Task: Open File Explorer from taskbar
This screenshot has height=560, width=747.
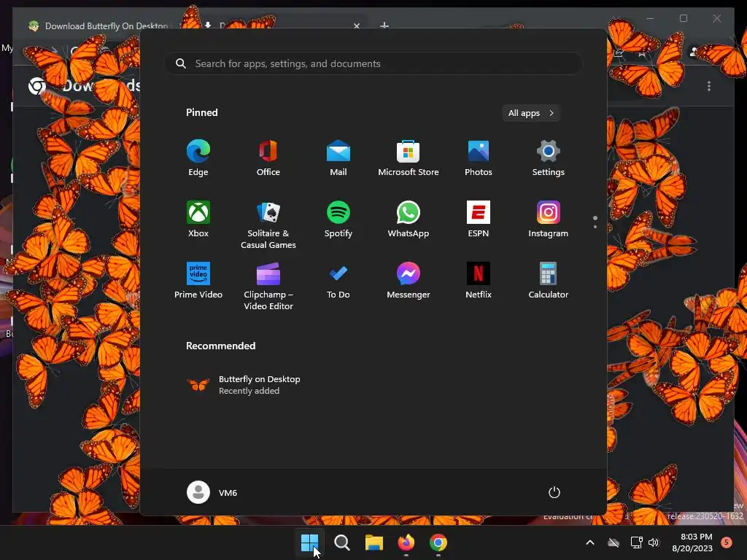Action: [x=374, y=542]
